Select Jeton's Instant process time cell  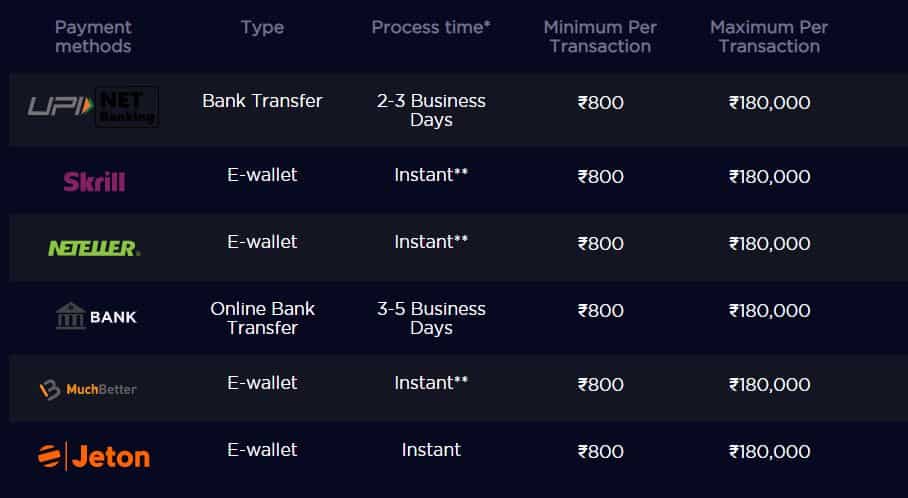pyautogui.click(x=431, y=450)
